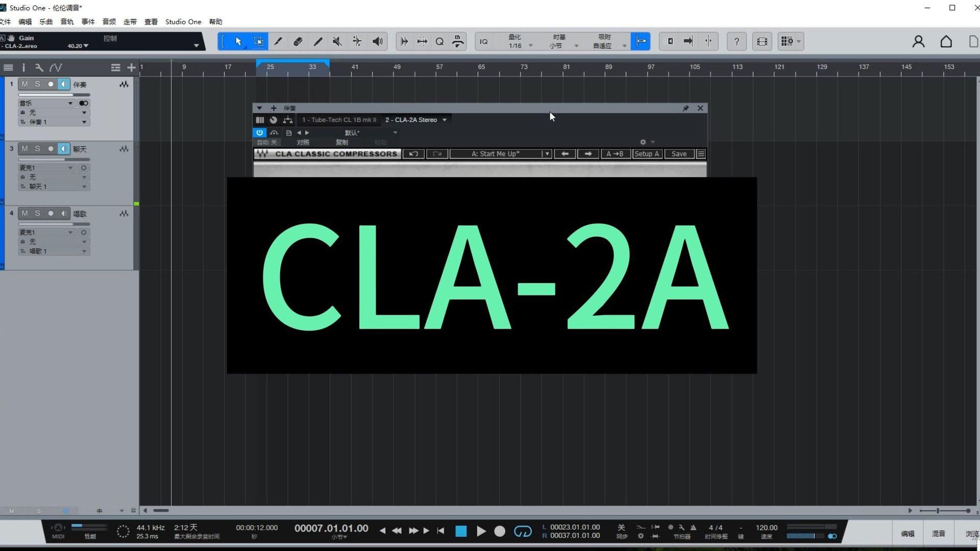This screenshot has height=551, width=980.
Task: Select the Split/Knife tool
Action: point(278,41)
